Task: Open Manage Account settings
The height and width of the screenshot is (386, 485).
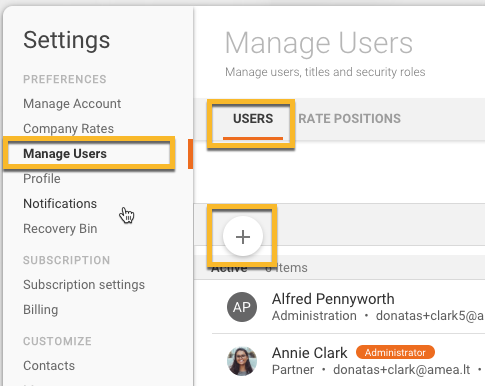Action: click(x=72, y=104)
